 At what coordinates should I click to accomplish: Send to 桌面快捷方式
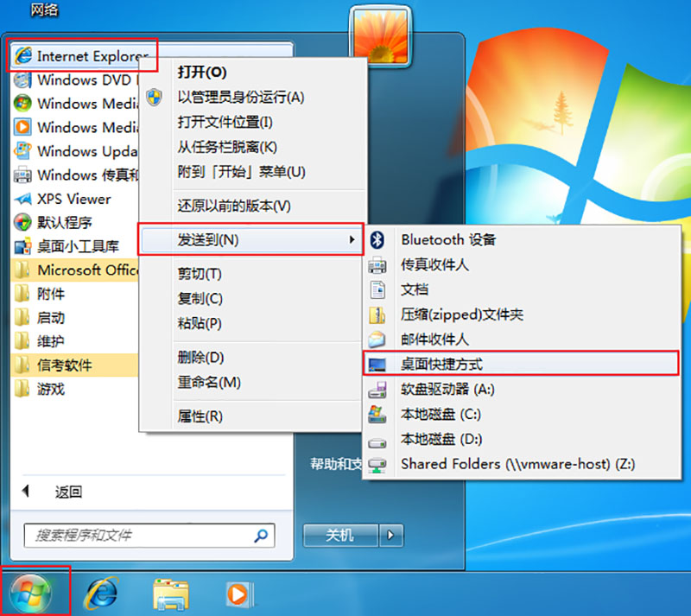coord(522,365)
